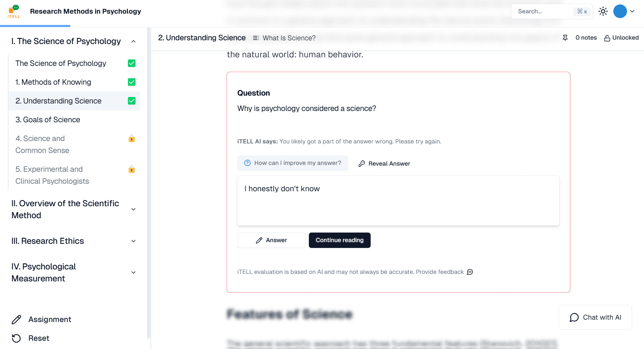Expand the Research Ethics section
The height and width of the screenshot is (349, 644).
(x=133, y=241)
